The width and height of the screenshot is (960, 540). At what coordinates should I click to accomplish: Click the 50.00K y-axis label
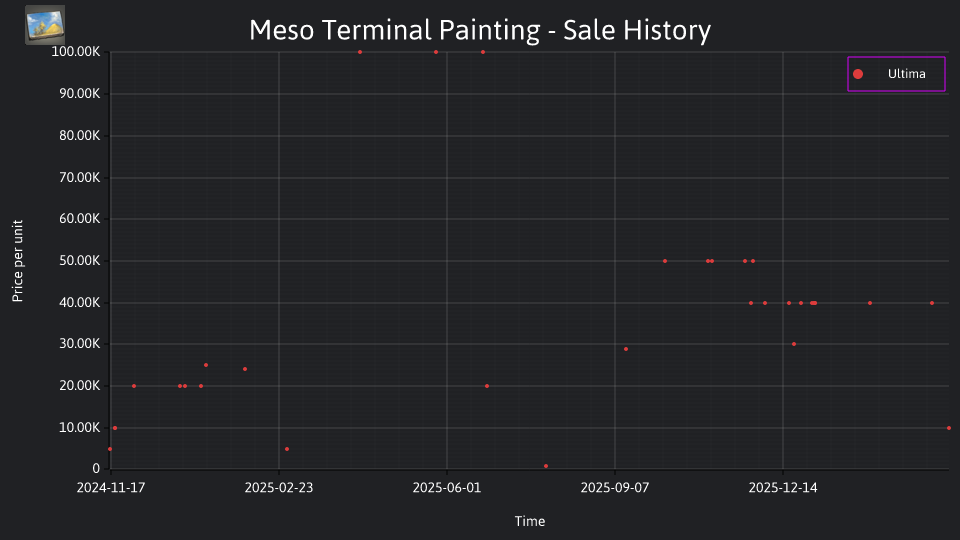pos(80,261)
